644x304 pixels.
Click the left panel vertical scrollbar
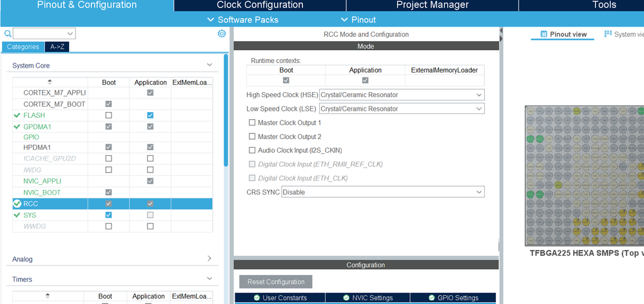(226, 111)
